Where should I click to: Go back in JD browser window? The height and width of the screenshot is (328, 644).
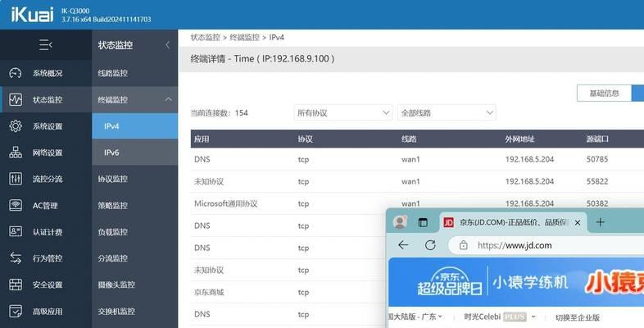pyautogui.click(x=403, y=245)
